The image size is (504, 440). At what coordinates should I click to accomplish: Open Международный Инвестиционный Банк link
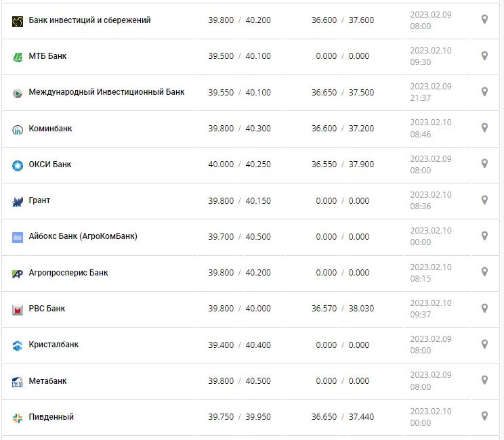pos(106,92)
